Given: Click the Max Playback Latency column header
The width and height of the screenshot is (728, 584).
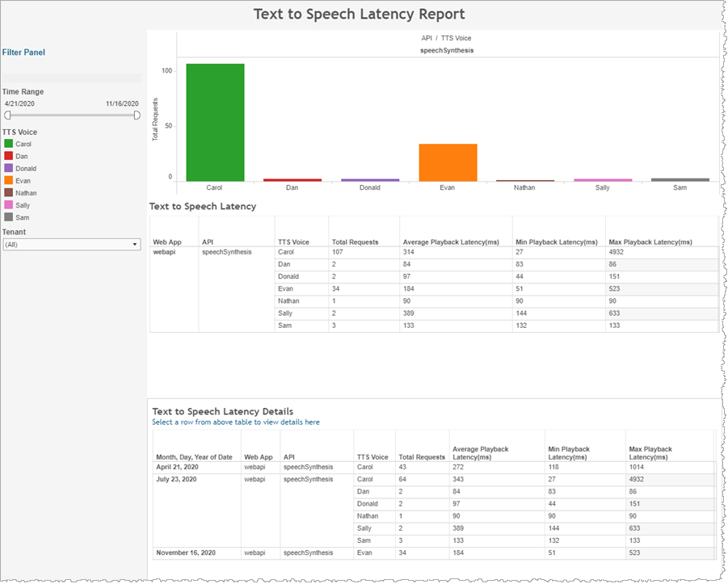Looking at the screenshot, I should point(650,242).
